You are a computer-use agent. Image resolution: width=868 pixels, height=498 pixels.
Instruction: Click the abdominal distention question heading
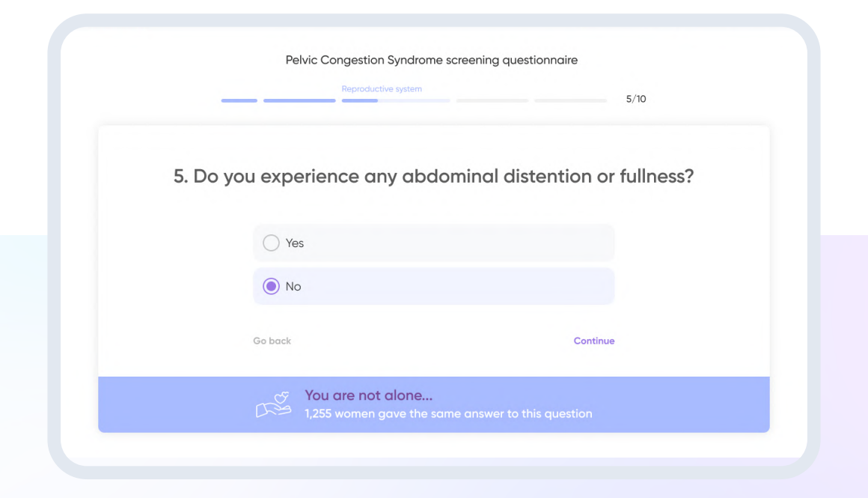[433, 177]
